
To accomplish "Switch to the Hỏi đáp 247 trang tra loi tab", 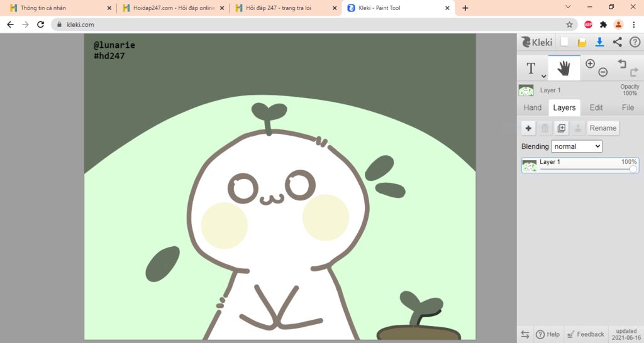I will coord(286,8).
